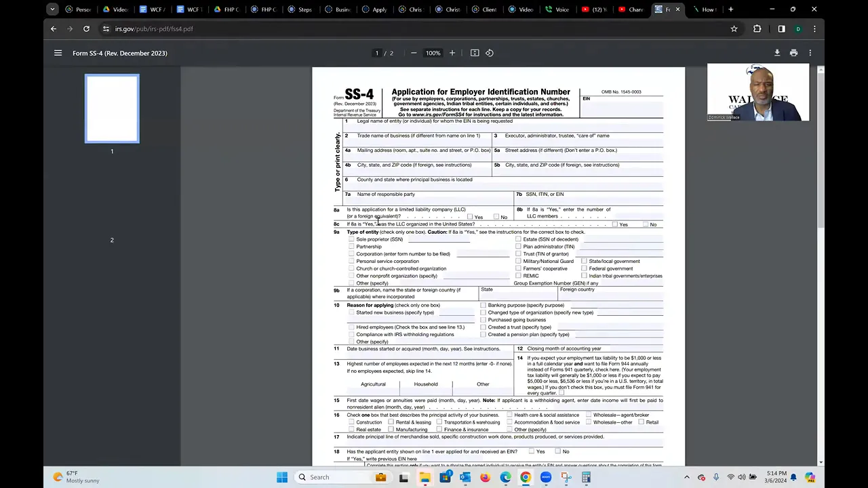The image size is (868, 488).
Task: Click the EIN box at form top
Action: 622,108
